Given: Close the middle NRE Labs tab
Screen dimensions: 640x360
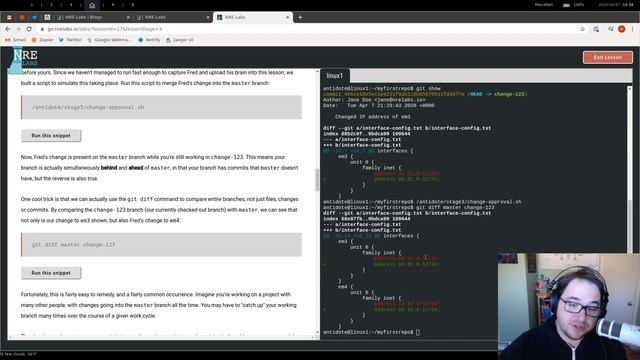Looking at the screenshot, I should pos(208,17).
